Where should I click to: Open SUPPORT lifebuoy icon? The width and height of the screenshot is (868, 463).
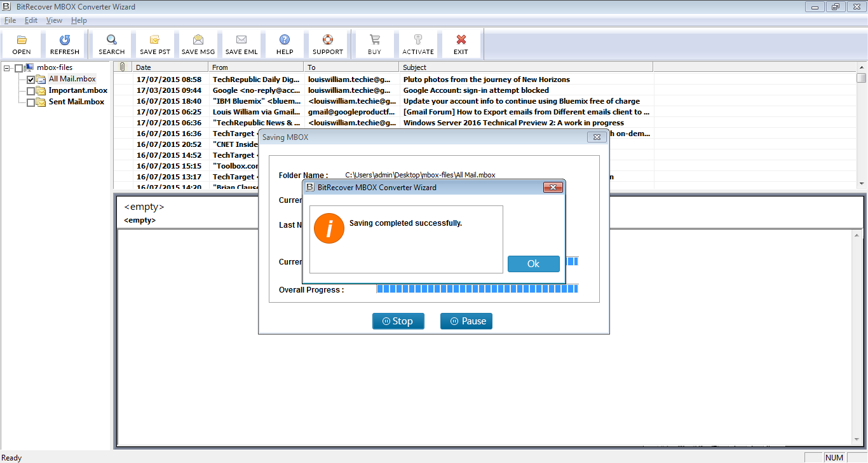pos(328,45)
